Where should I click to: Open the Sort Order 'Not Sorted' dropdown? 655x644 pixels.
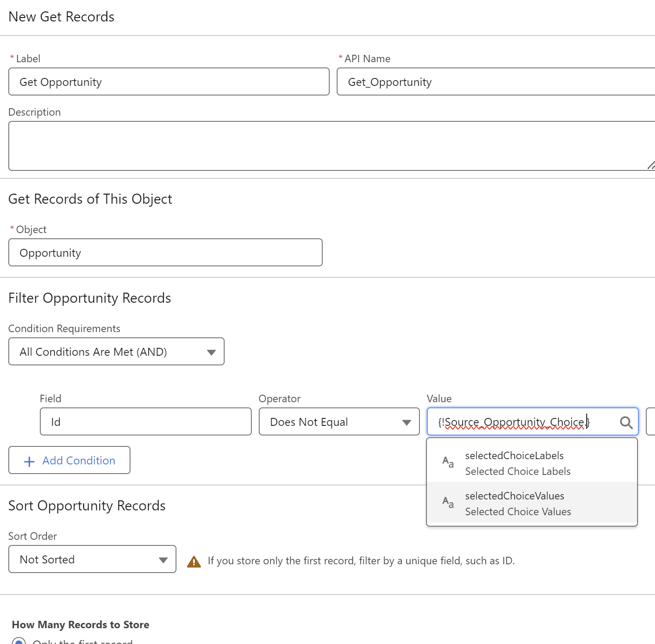tap(92, 559)
